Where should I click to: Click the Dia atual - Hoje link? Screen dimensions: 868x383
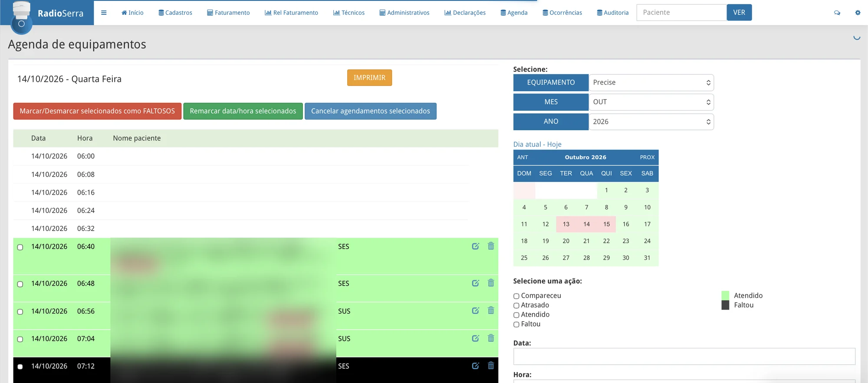pyautogui.click(x=537, y=144)
